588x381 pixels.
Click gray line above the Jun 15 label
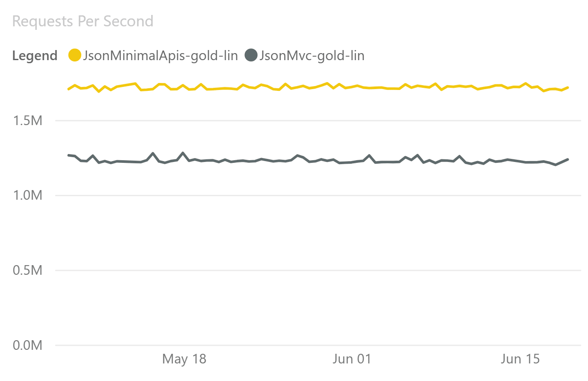[x=520, y=161]
